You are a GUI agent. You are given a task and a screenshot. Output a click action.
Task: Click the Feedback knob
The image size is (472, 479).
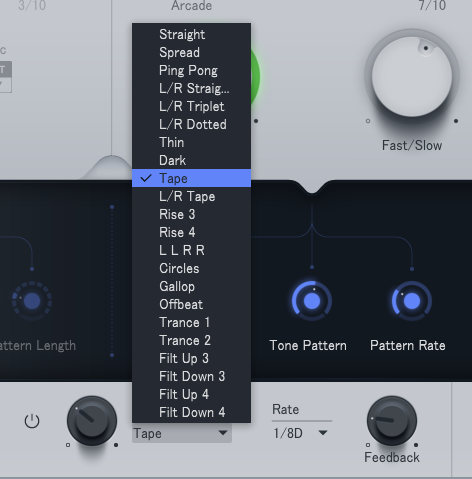[392, 421]
